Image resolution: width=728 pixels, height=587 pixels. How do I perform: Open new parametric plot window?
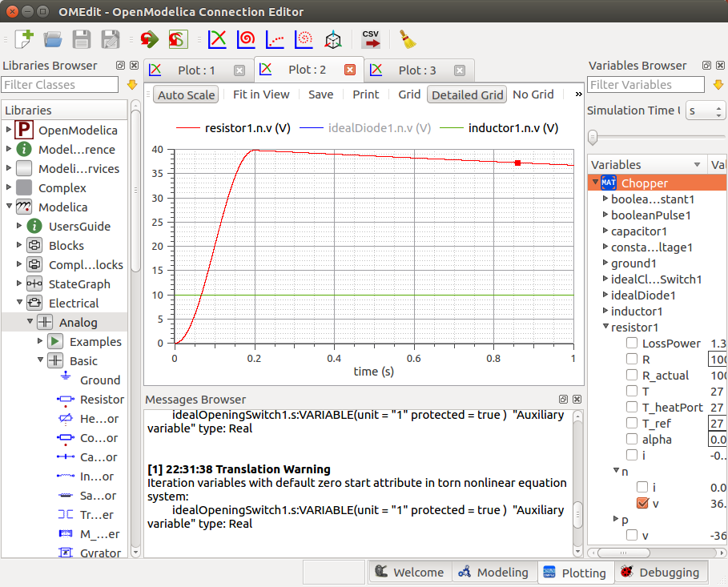246,39
